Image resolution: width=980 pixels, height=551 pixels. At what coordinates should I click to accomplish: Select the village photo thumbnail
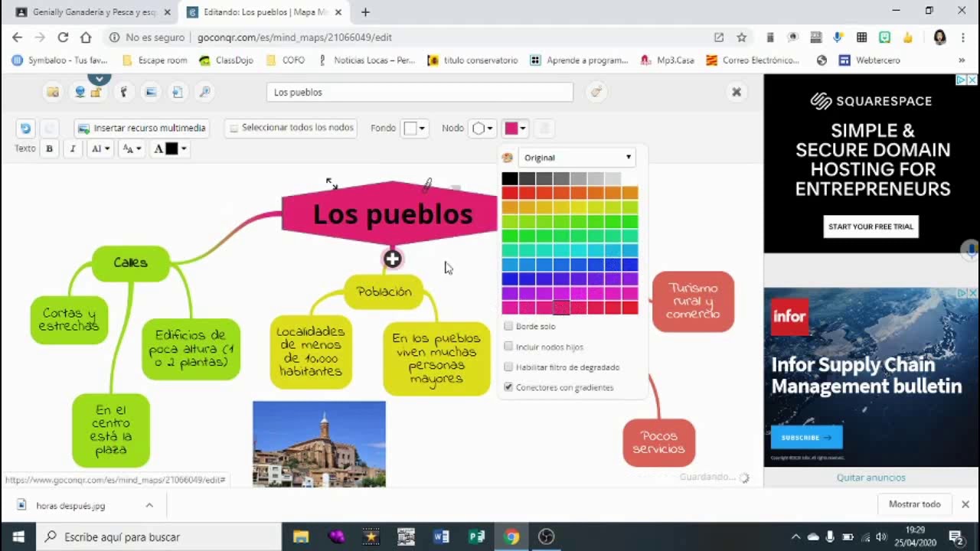319,444
